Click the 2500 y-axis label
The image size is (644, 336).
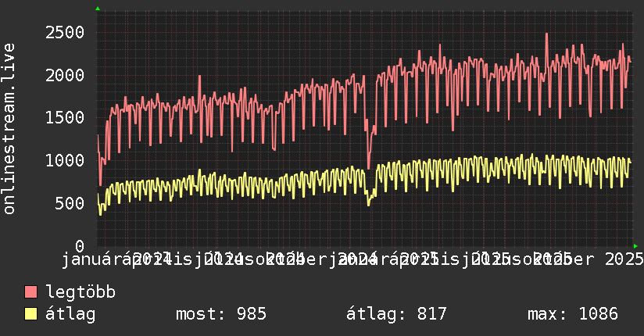click(65, 33)
